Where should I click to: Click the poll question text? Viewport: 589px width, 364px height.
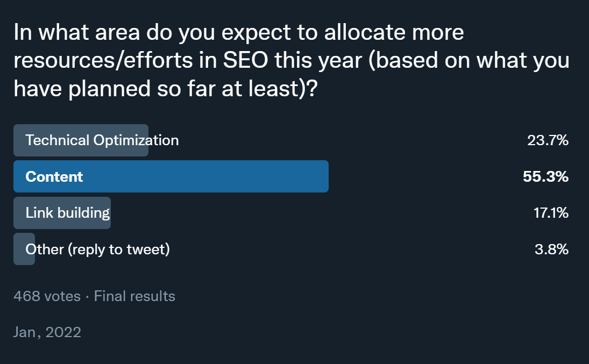290,61
